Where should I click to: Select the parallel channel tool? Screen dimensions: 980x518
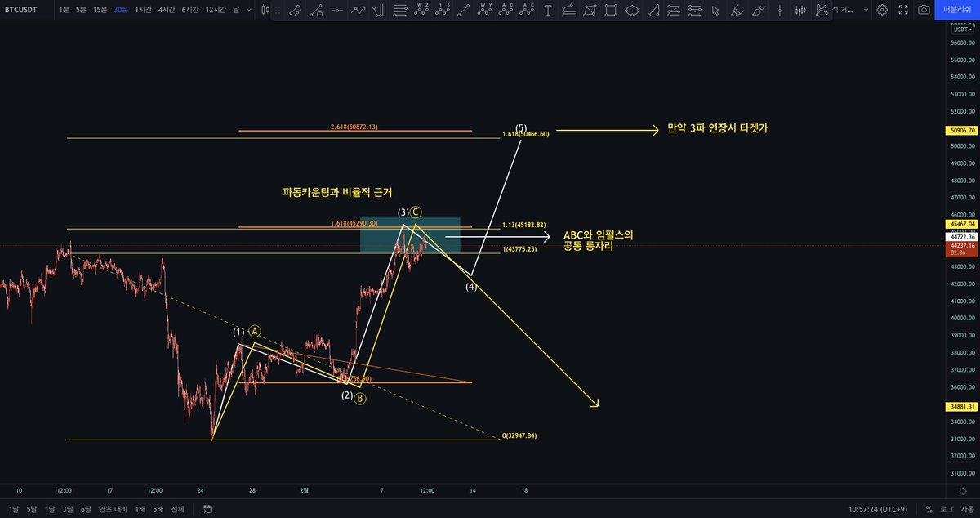(568, 11)
